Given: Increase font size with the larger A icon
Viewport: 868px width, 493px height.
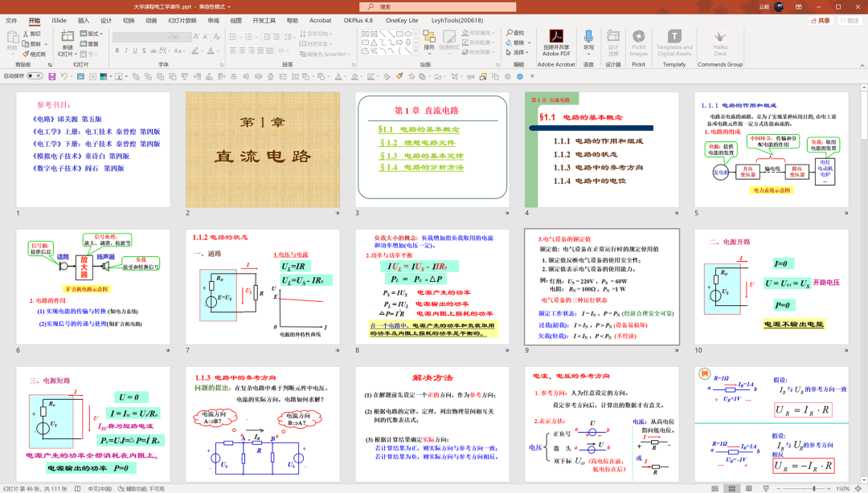Looking at the screenshot, I should (x=196, y=36).
